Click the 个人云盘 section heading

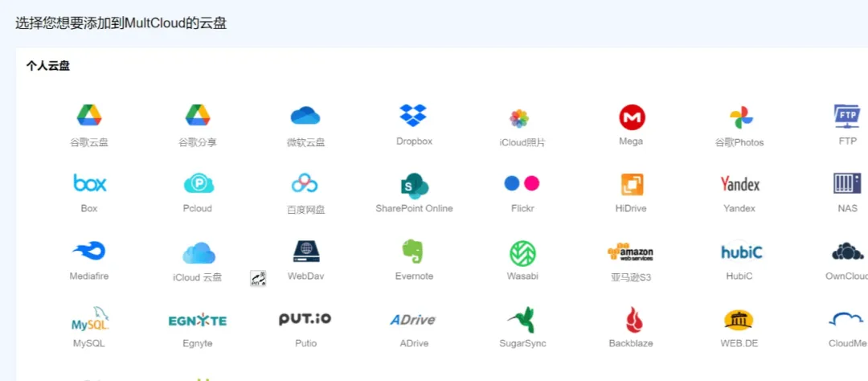[x=47, y=67]
